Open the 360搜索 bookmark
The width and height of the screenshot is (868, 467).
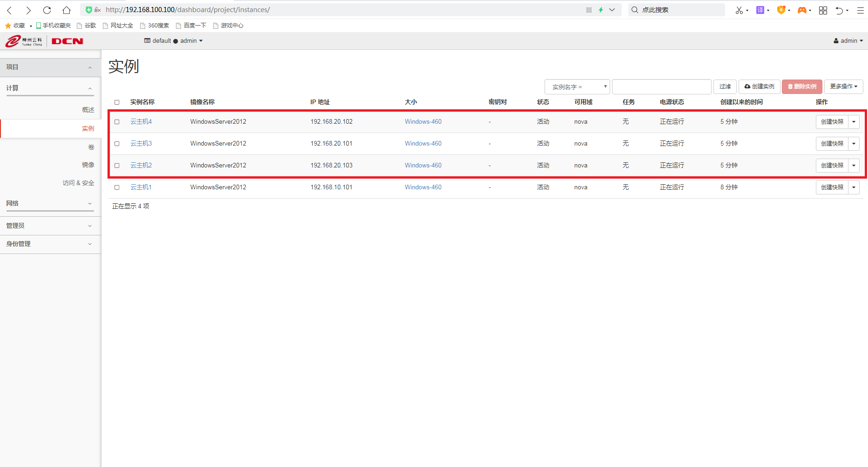point(155,26)
